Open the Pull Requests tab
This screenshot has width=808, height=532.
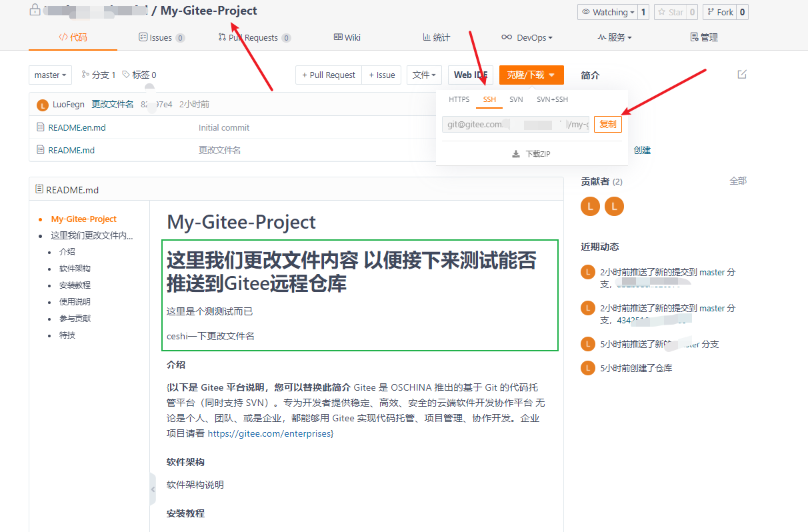pyautogui.click(x=255, y=37)
